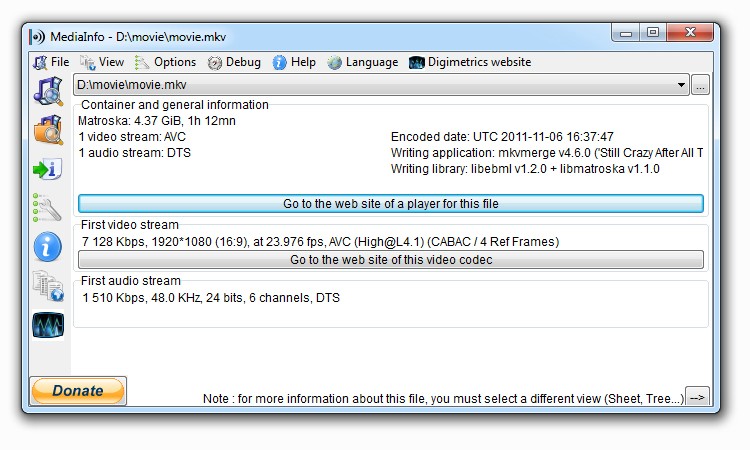Click the documents with globe sidebar icon
750x450 pixels.
tap(48, 286)
